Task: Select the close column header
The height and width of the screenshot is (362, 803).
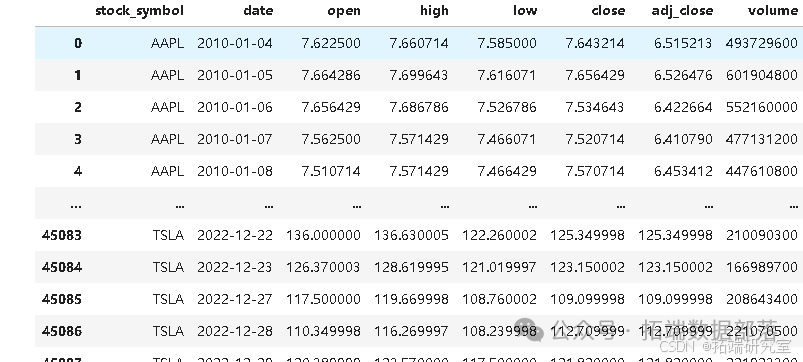Action: click(x=608, y=11)
